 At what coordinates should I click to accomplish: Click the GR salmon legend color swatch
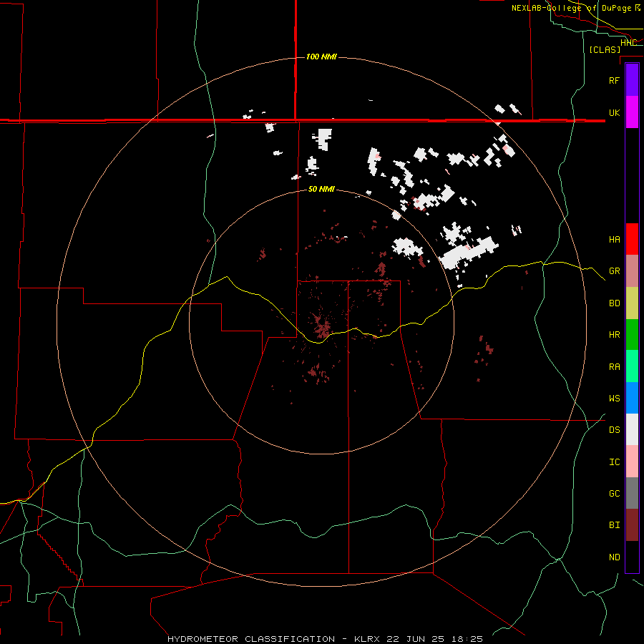632,271
